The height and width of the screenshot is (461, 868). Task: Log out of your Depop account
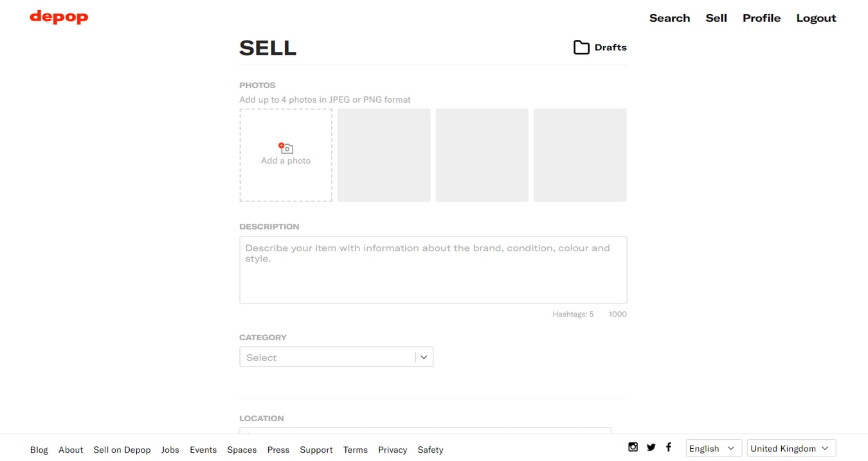coord(816,18)
